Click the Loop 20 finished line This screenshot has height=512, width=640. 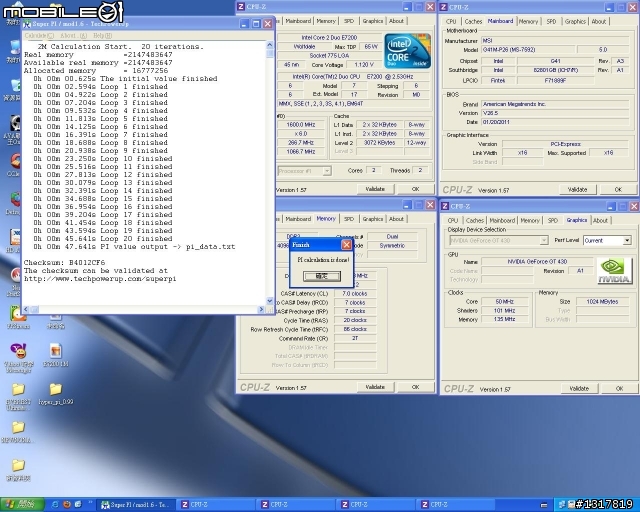click(102, 239)
